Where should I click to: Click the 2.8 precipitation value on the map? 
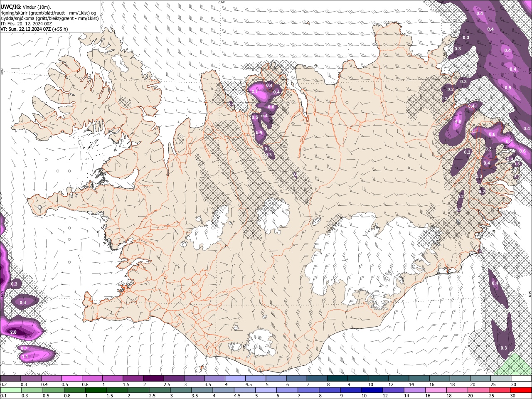13,332
